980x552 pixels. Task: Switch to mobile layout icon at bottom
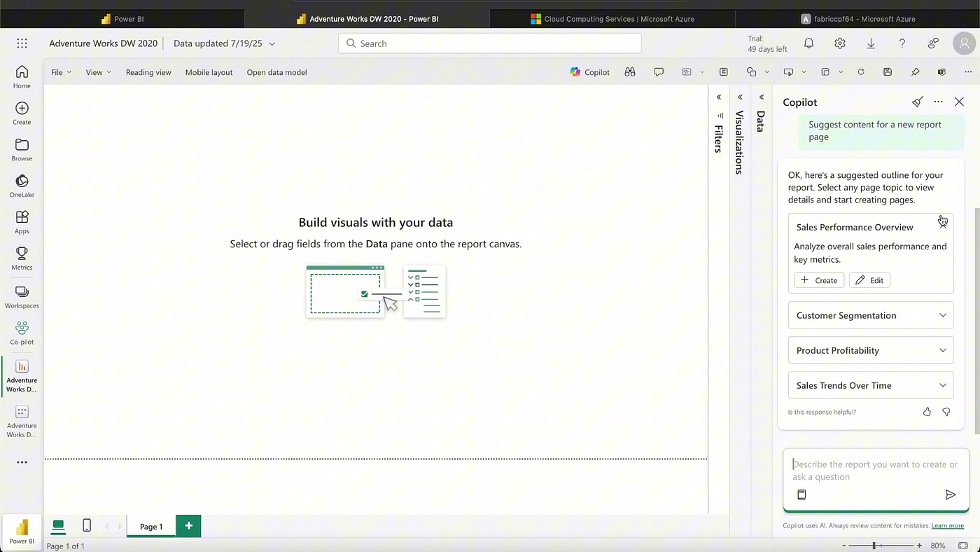(x=87, y=525)
